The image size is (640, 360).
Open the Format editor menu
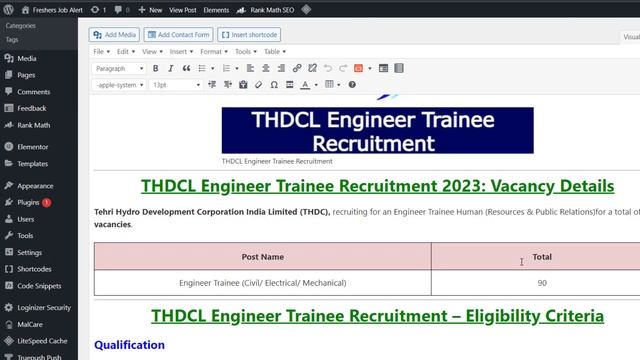(x=213, y=51)
